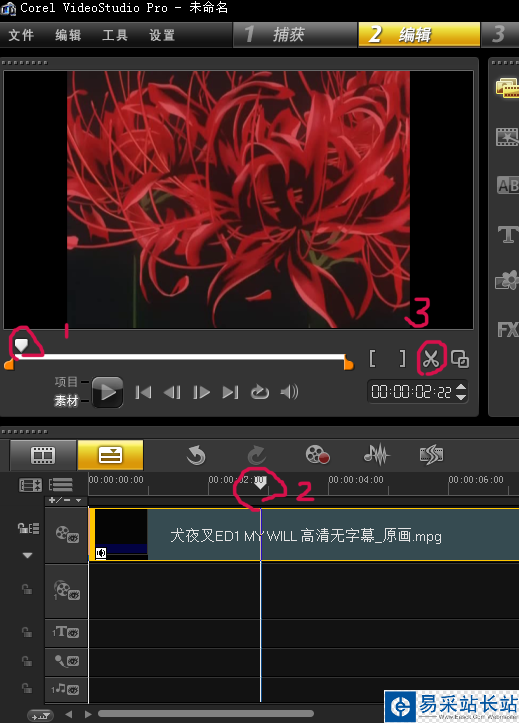Open the Sound Mixer waveform icon
Screen dimensions: 519x723
[x=377, y=455]
